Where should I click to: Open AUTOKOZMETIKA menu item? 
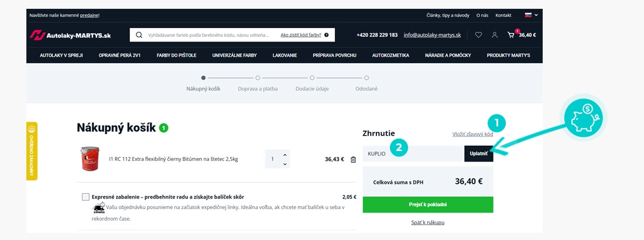390,55
